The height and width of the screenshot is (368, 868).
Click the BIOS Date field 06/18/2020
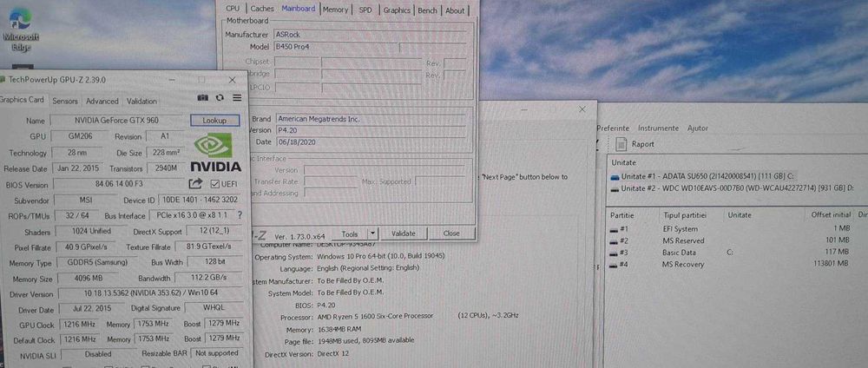click(x=369, y=142)
